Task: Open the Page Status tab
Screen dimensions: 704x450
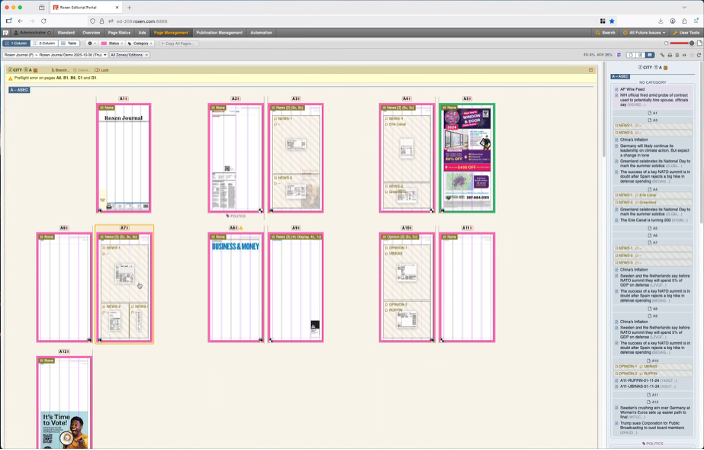Action: (x=119, y=32)
